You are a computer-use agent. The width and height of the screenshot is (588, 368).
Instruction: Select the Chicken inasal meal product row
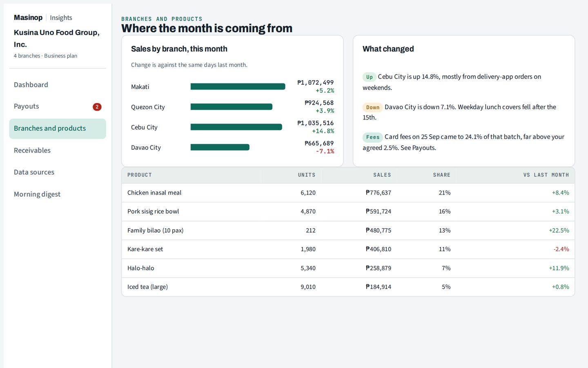point(348,193)
